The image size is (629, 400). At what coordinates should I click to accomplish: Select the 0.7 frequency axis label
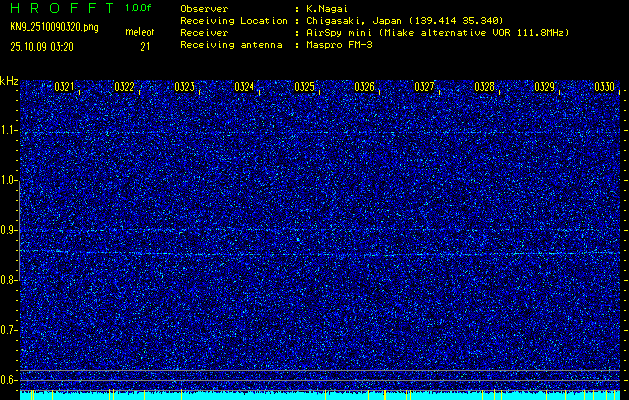coord(9,329)
